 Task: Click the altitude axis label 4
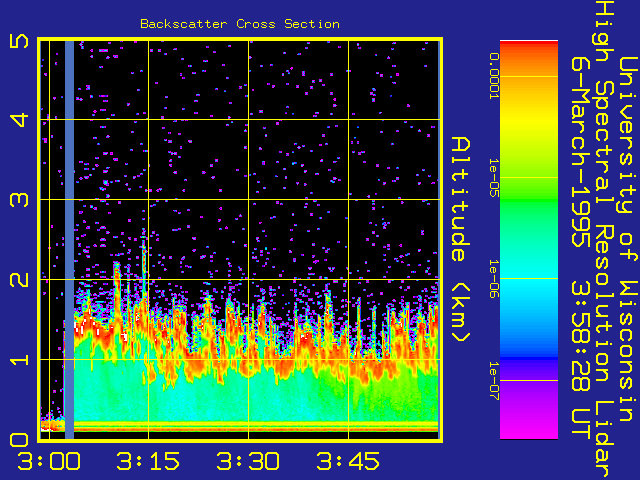tap(19, 120)
